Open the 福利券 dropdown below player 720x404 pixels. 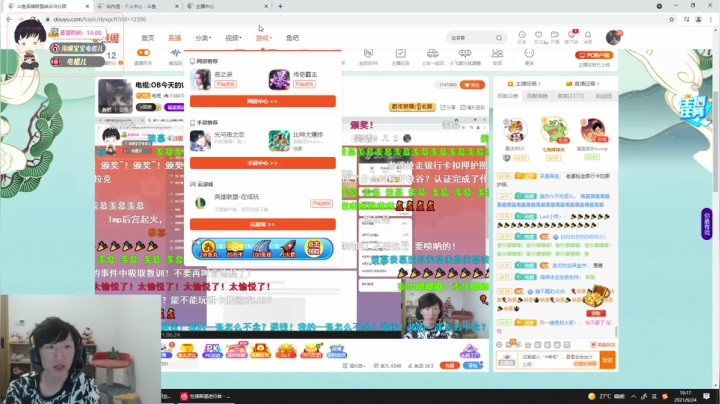(x=354, y=366)
